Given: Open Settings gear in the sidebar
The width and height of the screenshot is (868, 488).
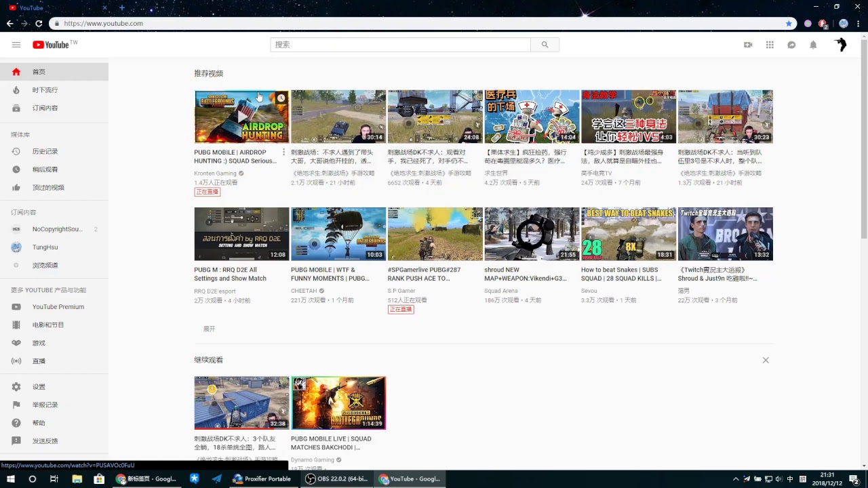Looking at the screenshot, I should click(54, 387).
